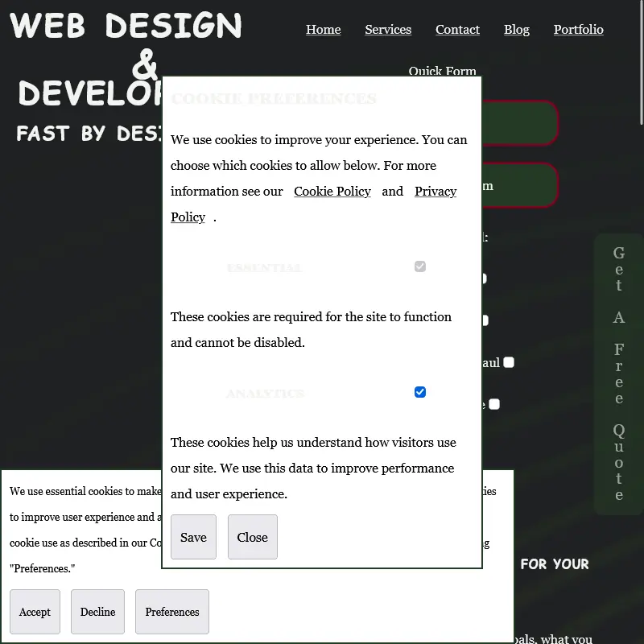Screen dimensions: 644x644
Task: Click the 'ANALYTICS' section label
Action: click(266, 394)
